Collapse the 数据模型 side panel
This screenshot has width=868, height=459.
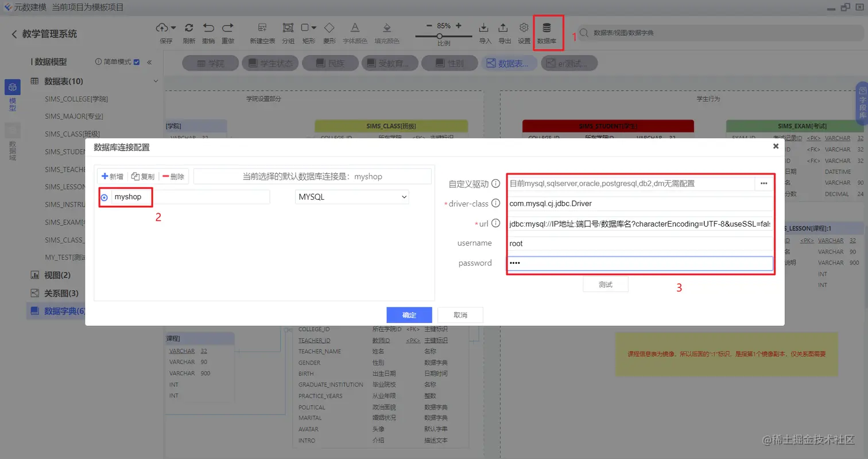tap(149, 63)
